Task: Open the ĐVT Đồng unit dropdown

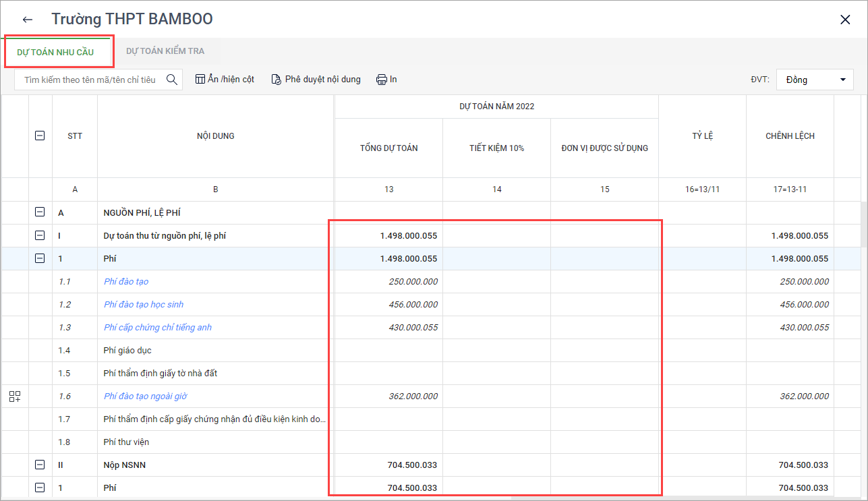Action: tap(815, 80)
